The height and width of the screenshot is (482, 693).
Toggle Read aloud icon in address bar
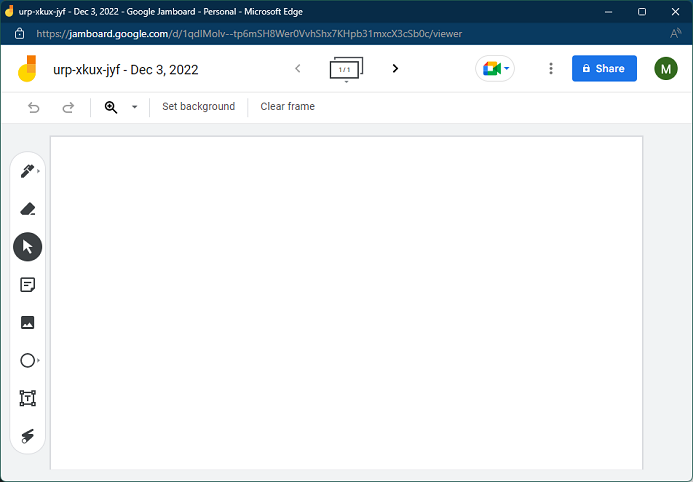(675, 34)
